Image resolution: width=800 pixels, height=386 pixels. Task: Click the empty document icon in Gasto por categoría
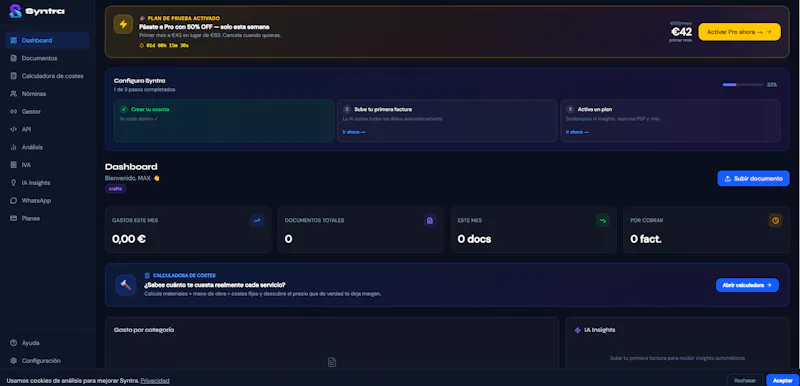[332, 362]
